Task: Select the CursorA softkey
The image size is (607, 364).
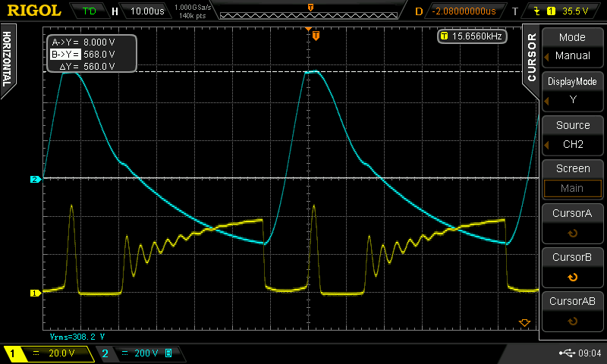Action: tap(572, 224)
